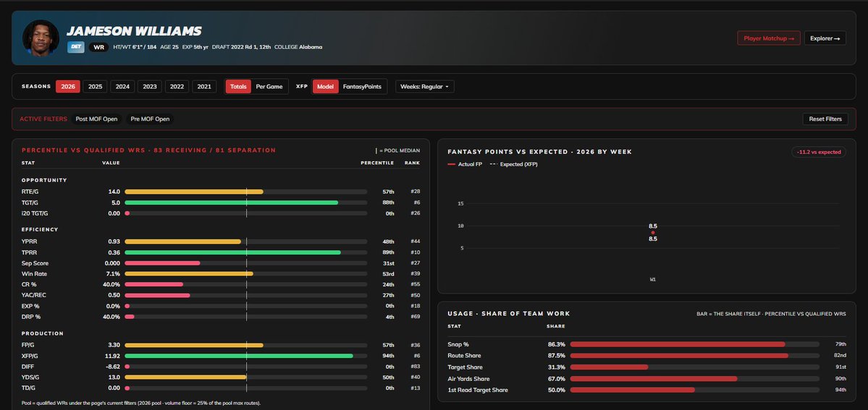868x410 pixels.
Task: Click Jameson Williams player headshot
Action: (41, 38)
